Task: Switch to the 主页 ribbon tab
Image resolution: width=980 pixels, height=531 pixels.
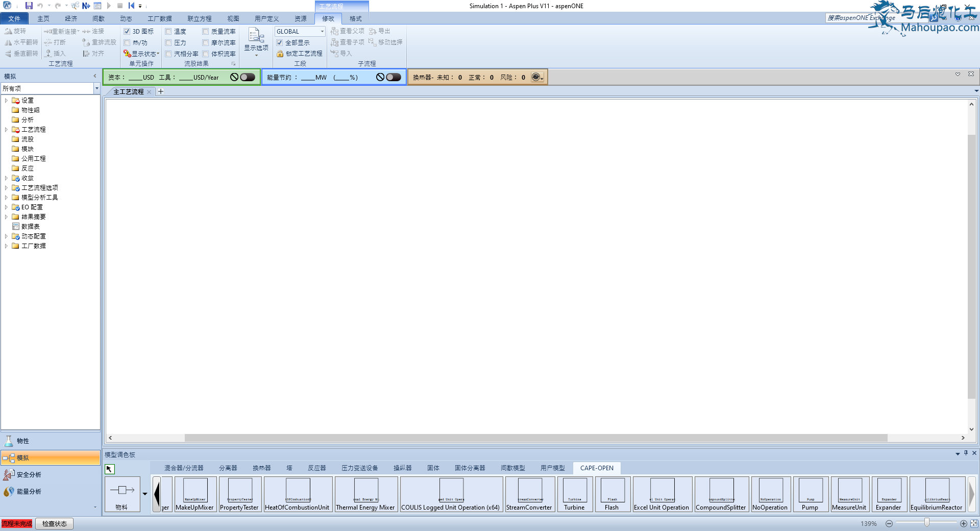Action: 43,18
